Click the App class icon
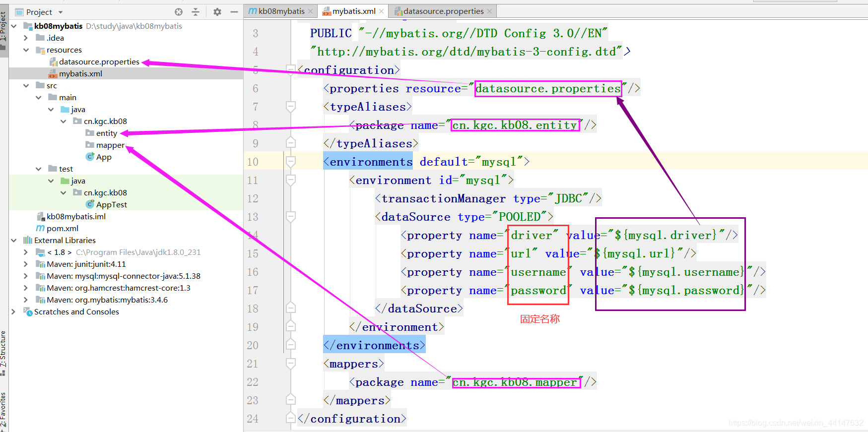Screen dimensions: 868x432 coord(90,157)
